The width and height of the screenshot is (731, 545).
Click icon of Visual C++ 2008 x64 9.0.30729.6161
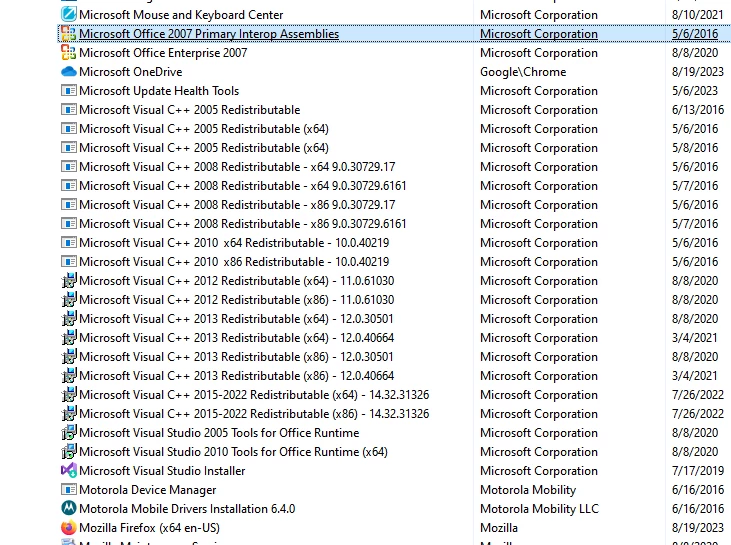point(69,186)
